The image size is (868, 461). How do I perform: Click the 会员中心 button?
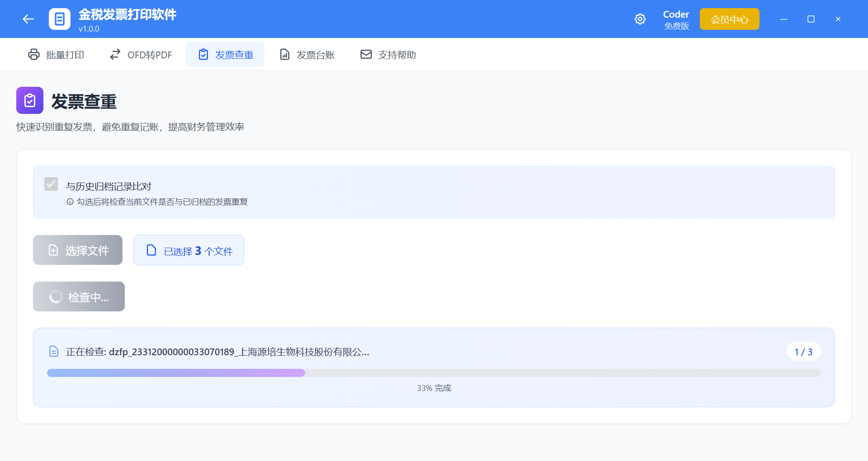(x=729, y=19)
